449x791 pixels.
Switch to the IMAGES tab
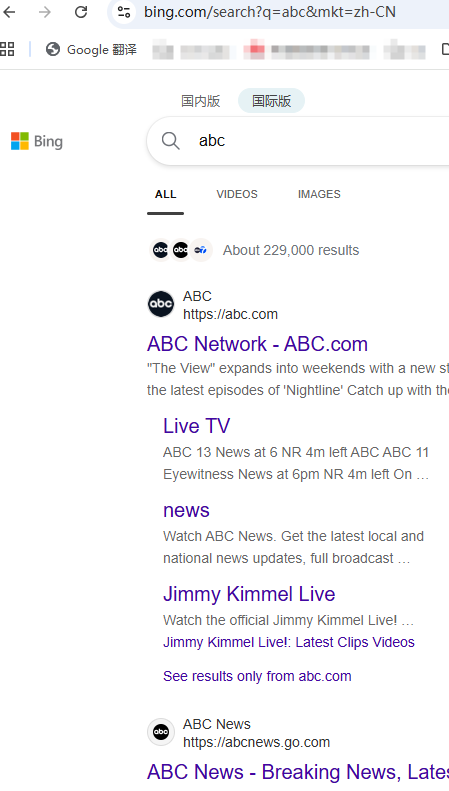[x=319, y=194]
